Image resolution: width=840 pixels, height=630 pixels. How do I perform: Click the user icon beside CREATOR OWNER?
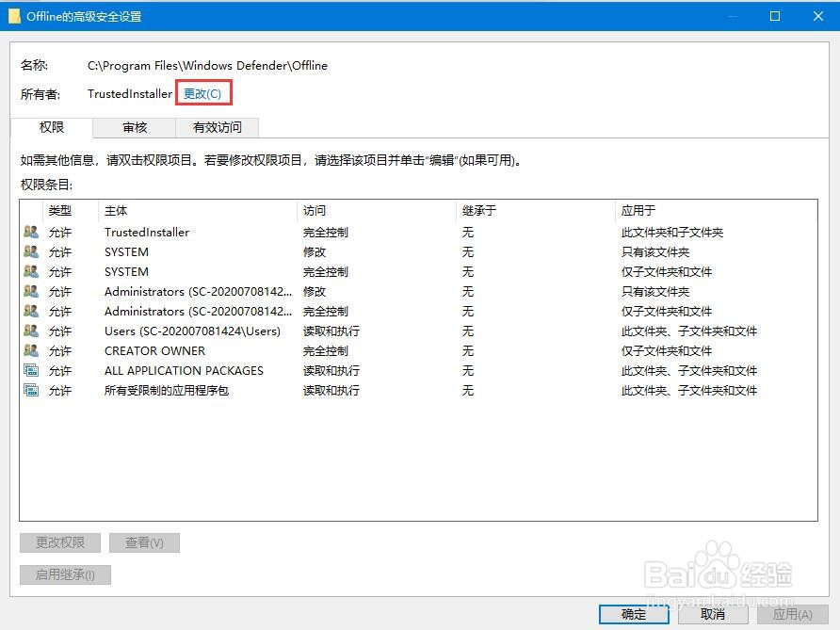pyautogui.click(x=31, y=351)
